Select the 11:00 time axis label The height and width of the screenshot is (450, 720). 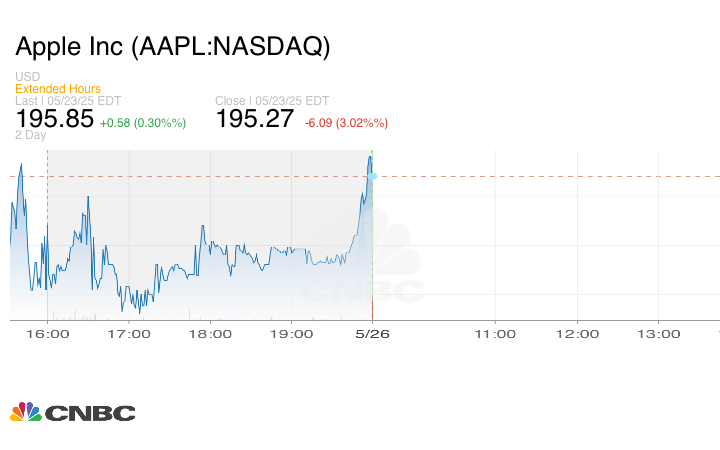click(x=495, y=334)
